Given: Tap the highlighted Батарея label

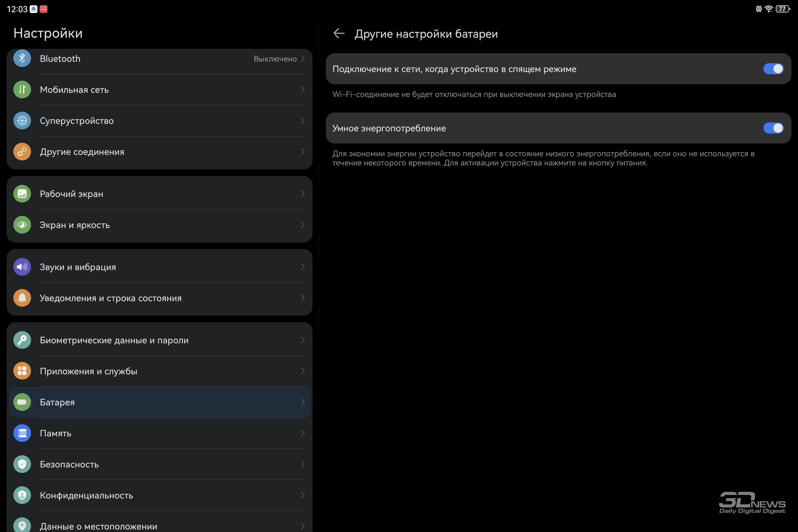Looking at the screenshot, I should pyautogui.click(x=57, y=402).
